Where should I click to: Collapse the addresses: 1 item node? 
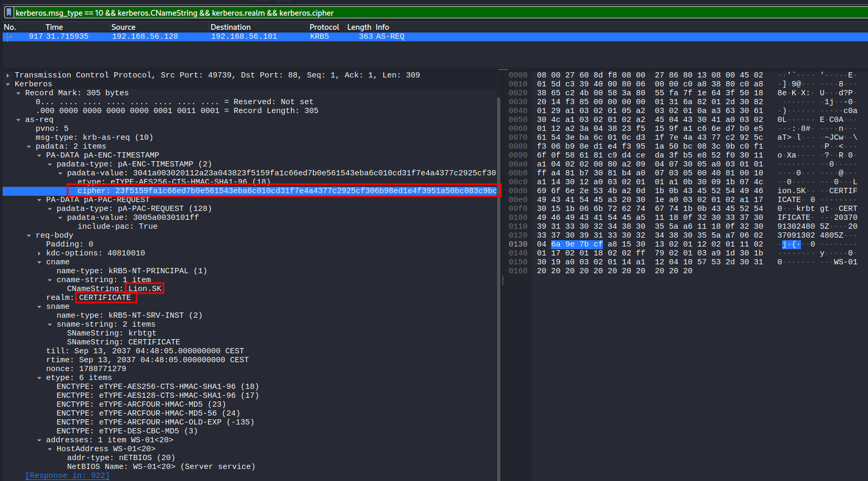39,440
